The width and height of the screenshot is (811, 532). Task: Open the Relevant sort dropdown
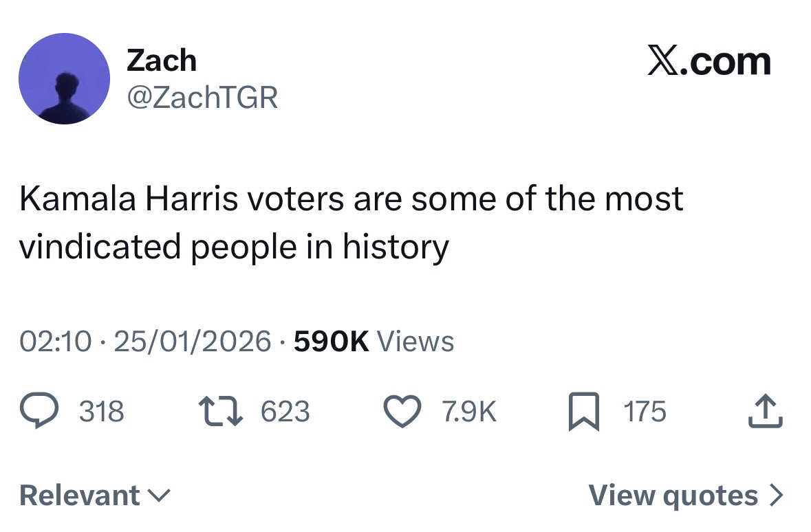pos(80,496)
